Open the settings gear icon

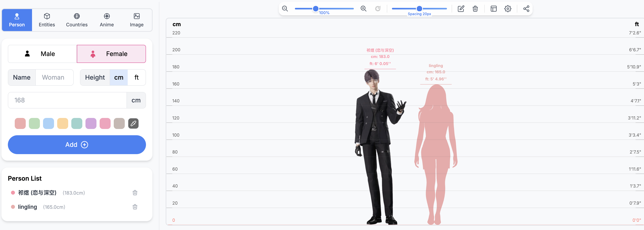click(x=507, y=9)
